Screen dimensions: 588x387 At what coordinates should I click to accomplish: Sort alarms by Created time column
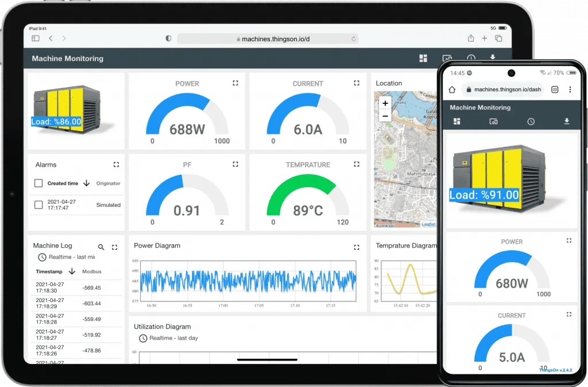63,183
